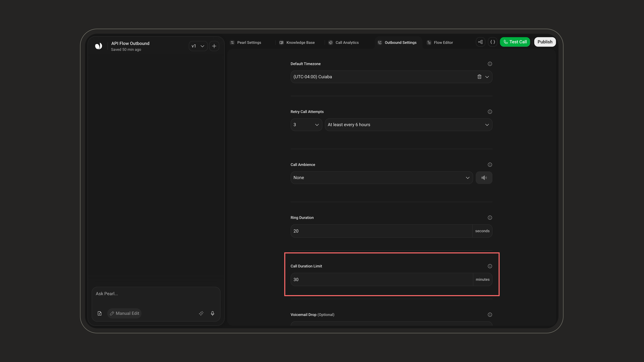Click the 'Retry Call Attempts' label
Screen dimensions: 644x362
click(x=307, y=112)
